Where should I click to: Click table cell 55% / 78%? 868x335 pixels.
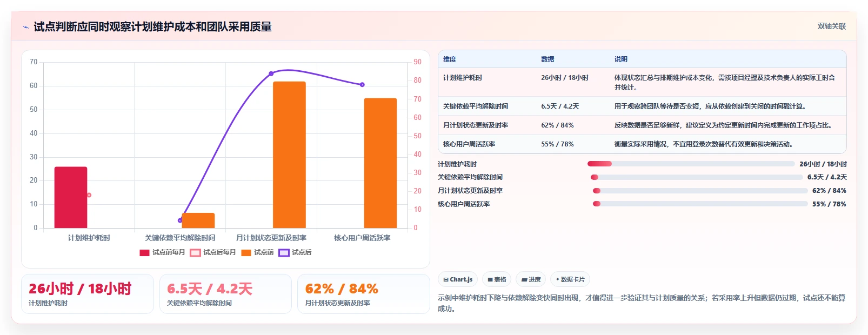(557, 144)
